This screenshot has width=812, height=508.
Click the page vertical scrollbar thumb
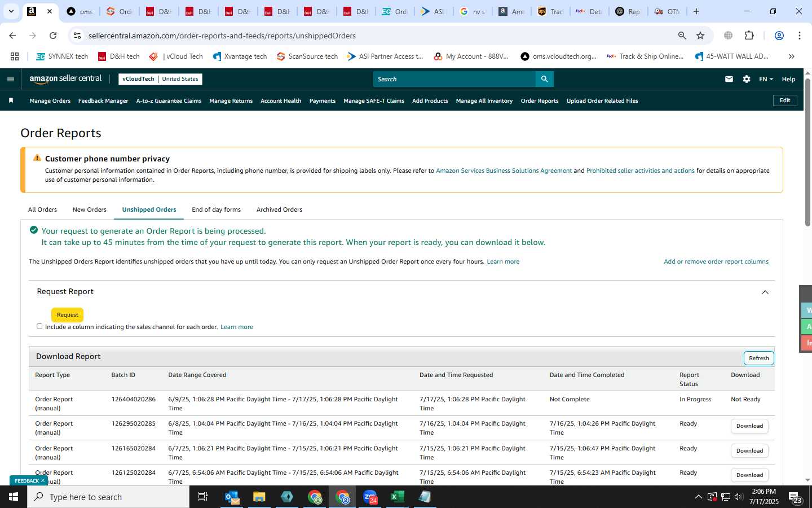tap(807, 152)
